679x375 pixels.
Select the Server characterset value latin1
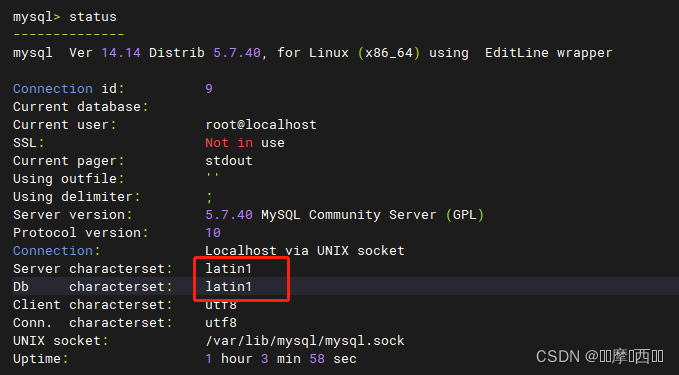(228, 269)
